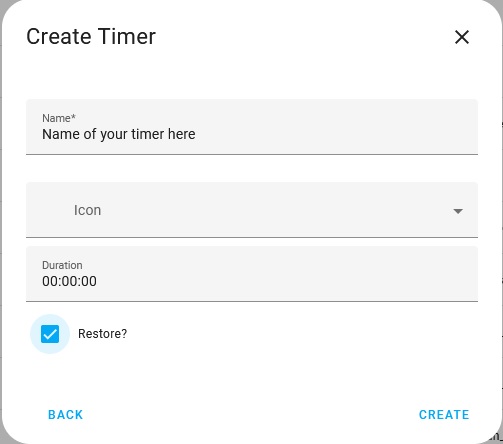Click the ripple circle around Restore checkbox
The width and height of the screenshot is (503, 444).
(50, 334)
